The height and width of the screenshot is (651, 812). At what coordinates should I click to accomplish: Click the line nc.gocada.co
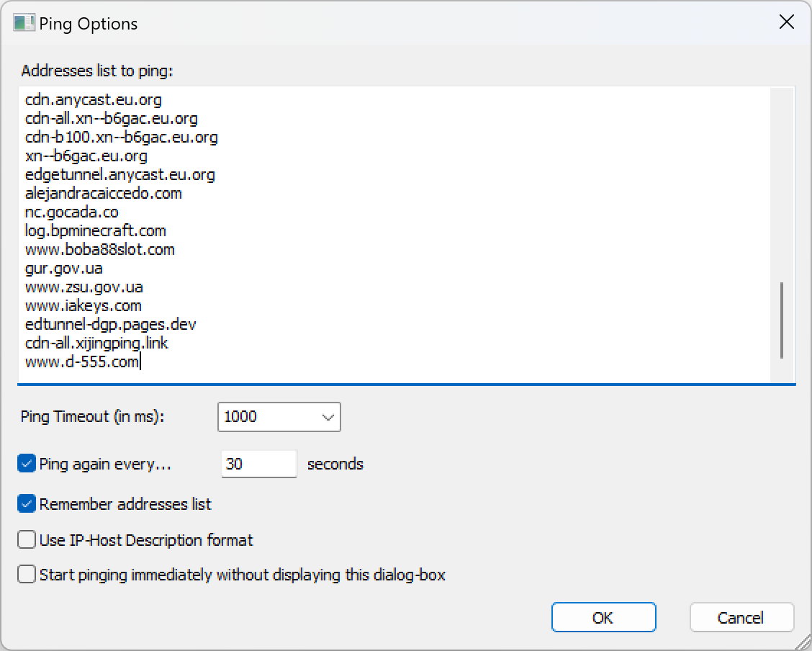coord(71,212)
